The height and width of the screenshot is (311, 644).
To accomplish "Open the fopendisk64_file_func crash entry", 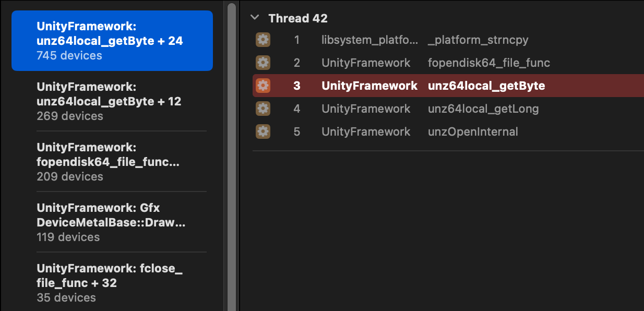I will tap(112, 162).
